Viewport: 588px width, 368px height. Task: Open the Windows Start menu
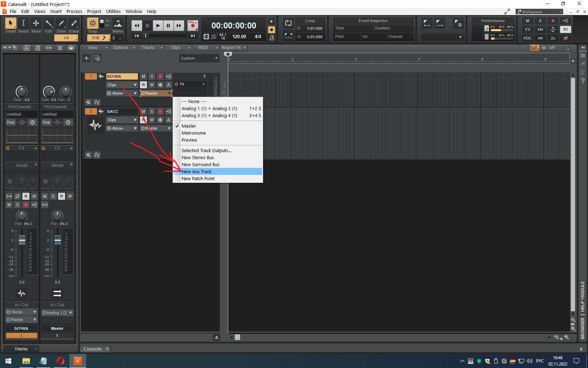pyautogui.click(x=8, y=361)
